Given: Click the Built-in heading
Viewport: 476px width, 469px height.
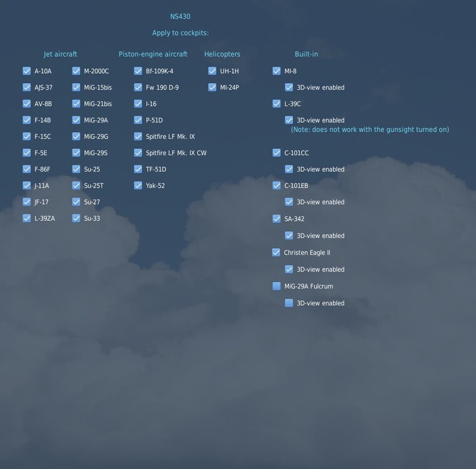Looking at the screenshot, I should pyautogui.click(x=306, y=54).
